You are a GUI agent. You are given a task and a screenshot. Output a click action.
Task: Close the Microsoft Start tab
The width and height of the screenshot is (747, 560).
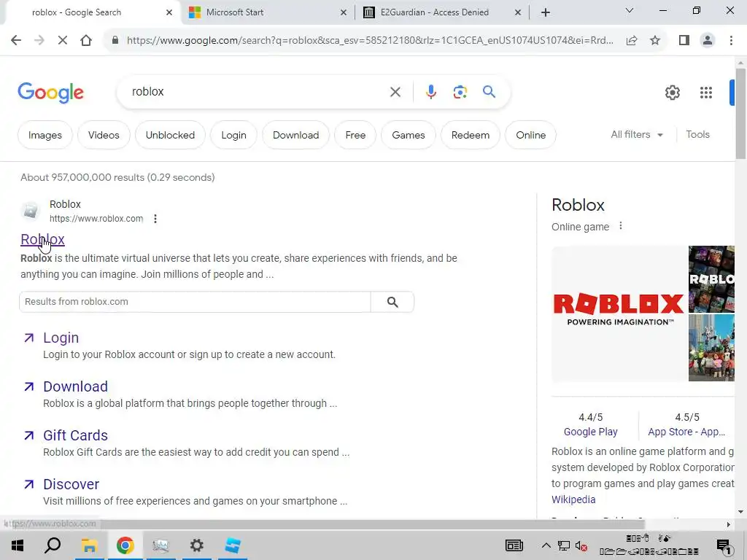click(344, 13)
